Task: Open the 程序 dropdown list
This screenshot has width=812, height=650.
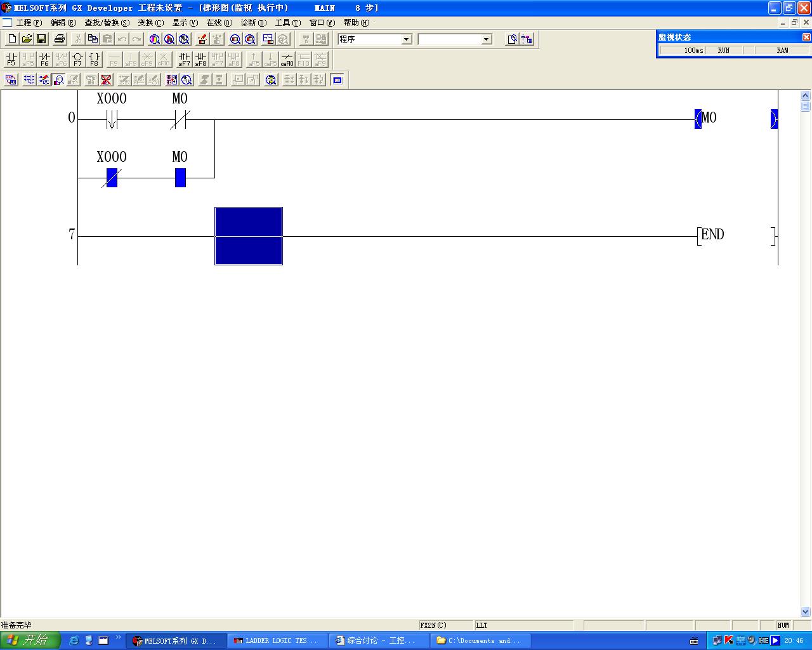Action: (x=407, y=39)
